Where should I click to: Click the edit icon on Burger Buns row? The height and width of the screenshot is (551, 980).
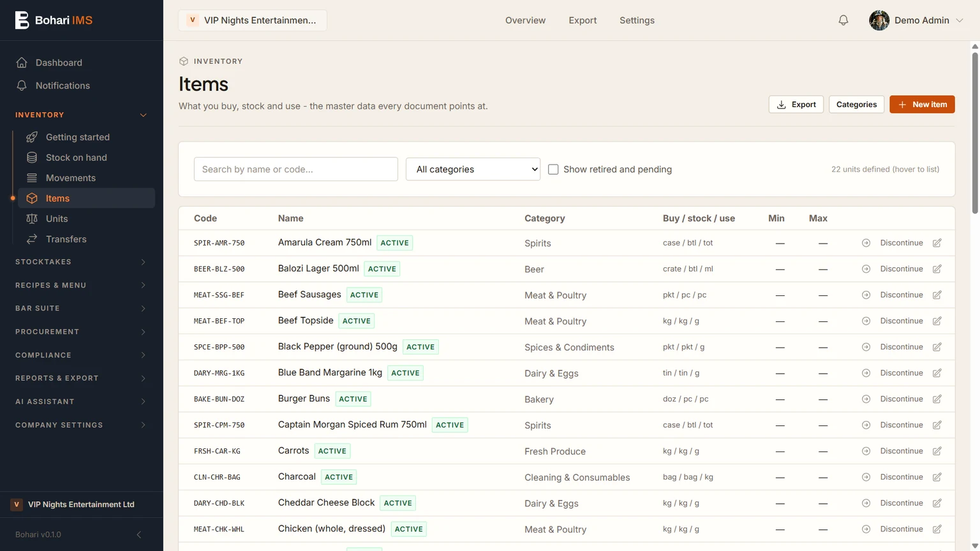coord(937,399)
